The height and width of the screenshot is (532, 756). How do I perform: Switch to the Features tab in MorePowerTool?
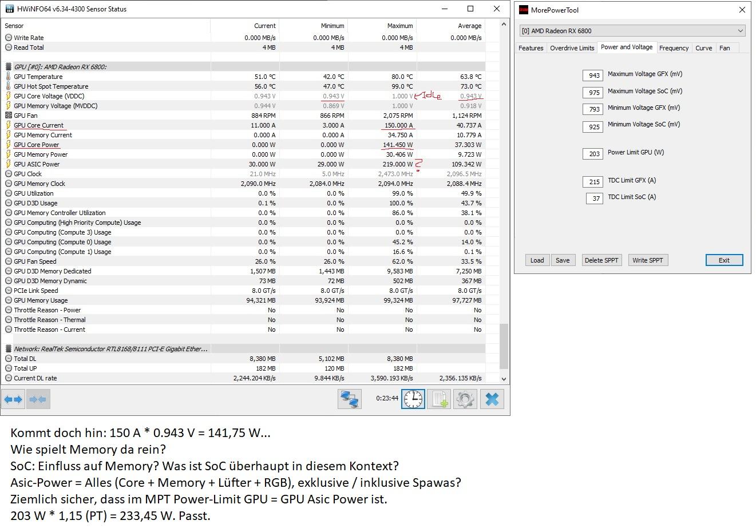pos(531,48)
